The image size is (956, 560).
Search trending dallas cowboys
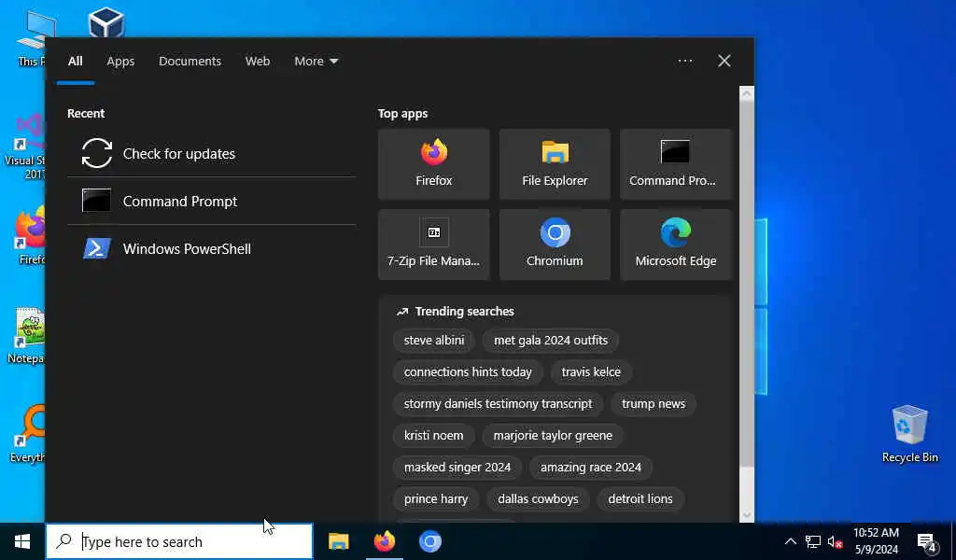(538, 498)
